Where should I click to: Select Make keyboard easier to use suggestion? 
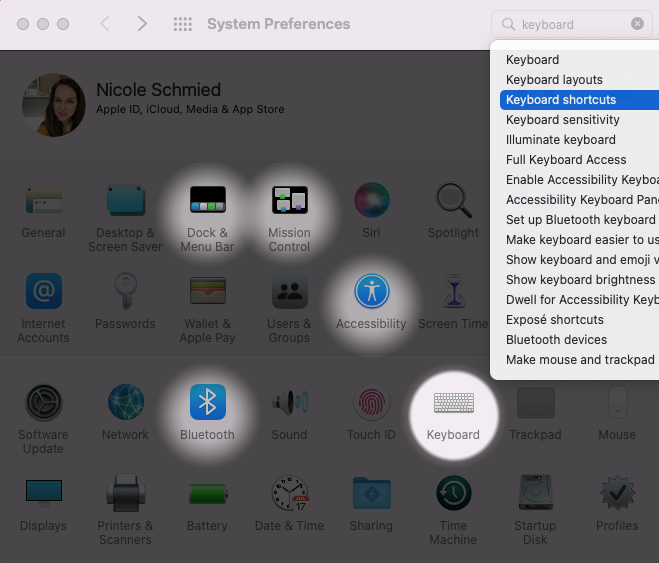click(580, 240)
